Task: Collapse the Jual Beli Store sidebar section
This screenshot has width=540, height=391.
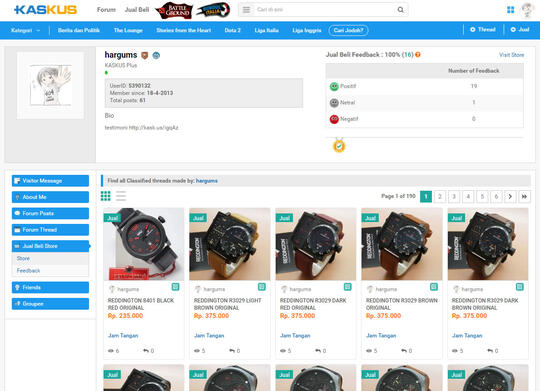Action: (50, 246)
